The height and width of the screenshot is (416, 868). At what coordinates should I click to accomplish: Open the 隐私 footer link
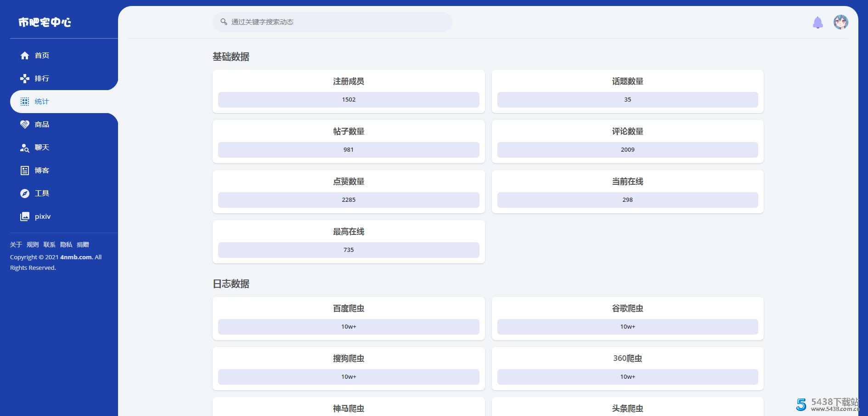pos(66,245)
